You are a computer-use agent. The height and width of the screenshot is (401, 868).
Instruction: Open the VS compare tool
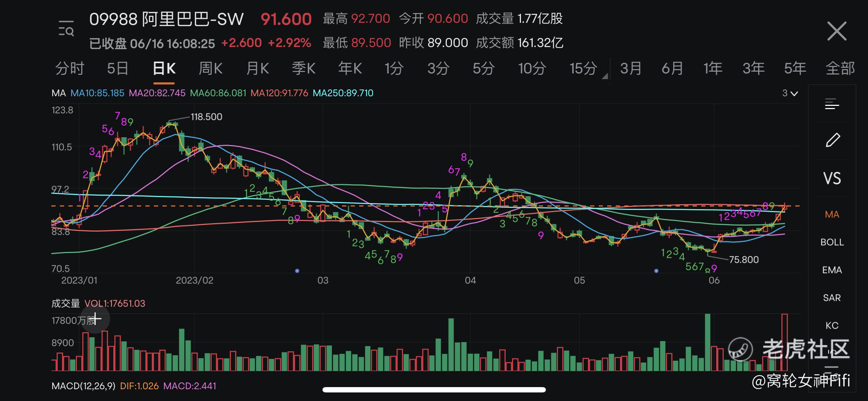pyautogui.click(x=832, y=178)
